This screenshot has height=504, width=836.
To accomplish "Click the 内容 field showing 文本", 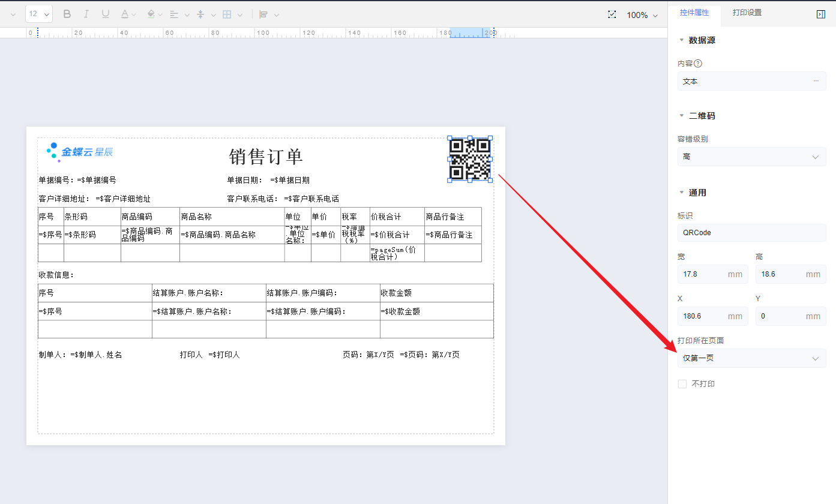I will [x=751, y=81].
